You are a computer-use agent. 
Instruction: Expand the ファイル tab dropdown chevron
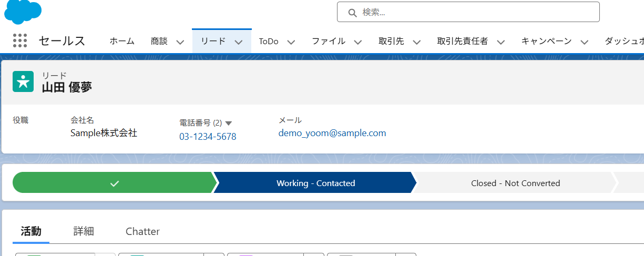[x=358, y=42]
